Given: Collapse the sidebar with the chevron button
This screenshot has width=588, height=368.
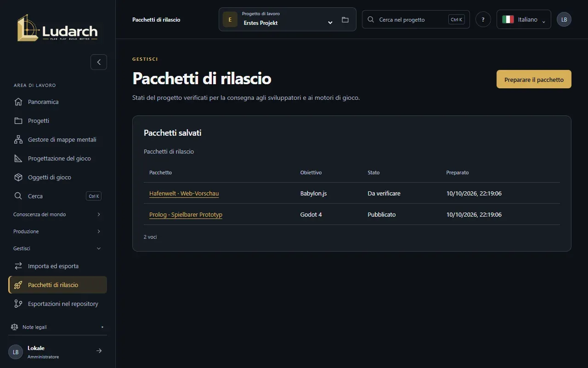Looking at the screenshot, I should point(99,62).
